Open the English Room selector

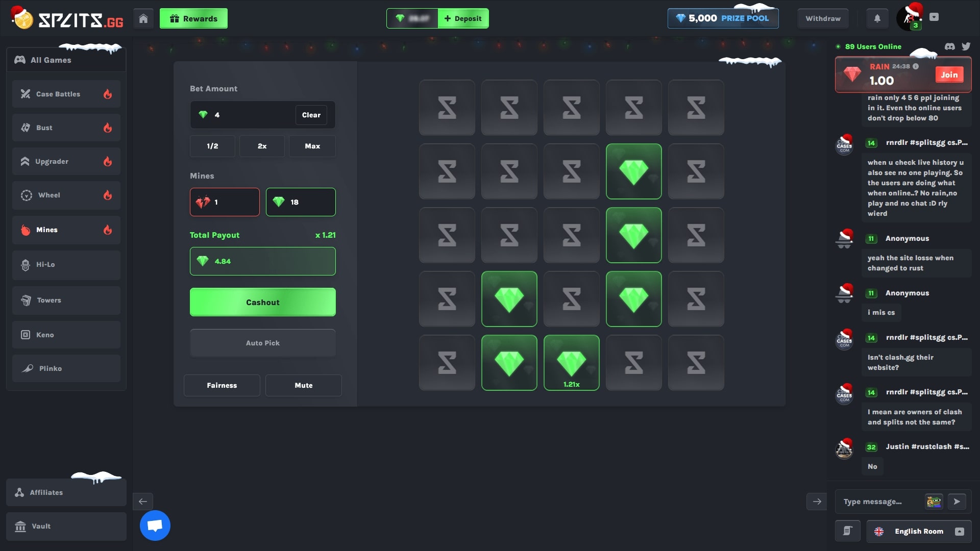point(919,531)
